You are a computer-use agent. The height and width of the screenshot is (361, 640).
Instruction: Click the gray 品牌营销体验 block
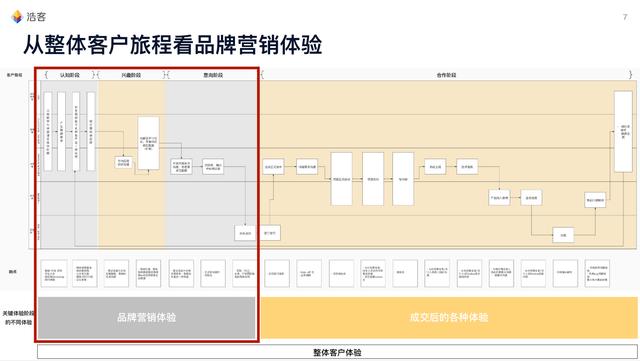click(x=147, y=318)
